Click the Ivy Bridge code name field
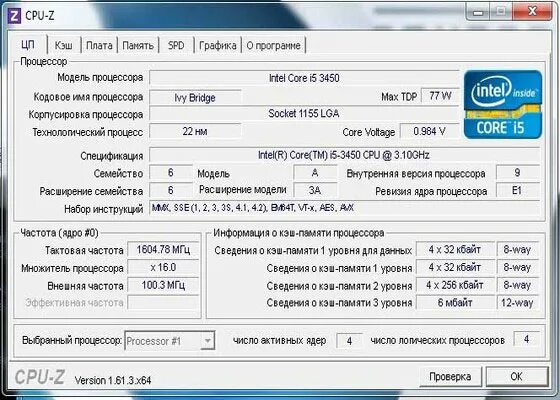560x400 pixels. point(195,98)
